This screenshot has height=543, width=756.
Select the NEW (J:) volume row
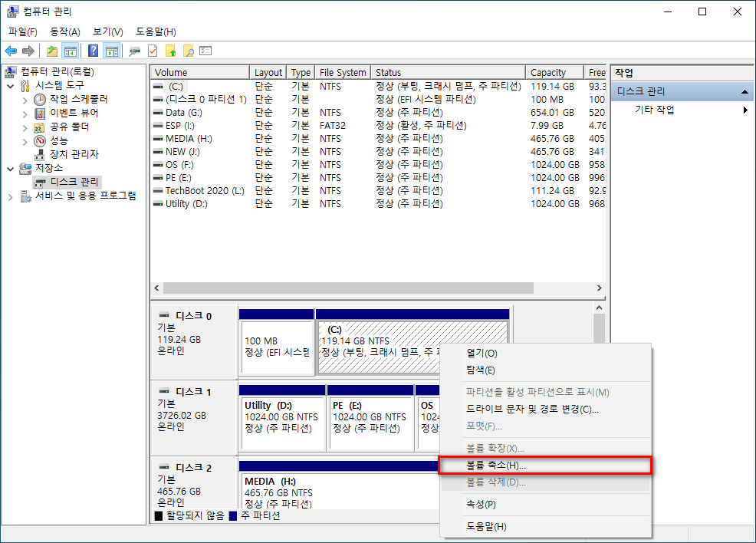tap(378, 151)
